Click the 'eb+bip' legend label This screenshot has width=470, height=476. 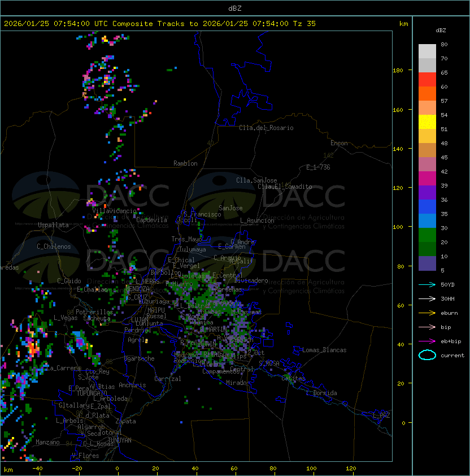tap(451, 341)
